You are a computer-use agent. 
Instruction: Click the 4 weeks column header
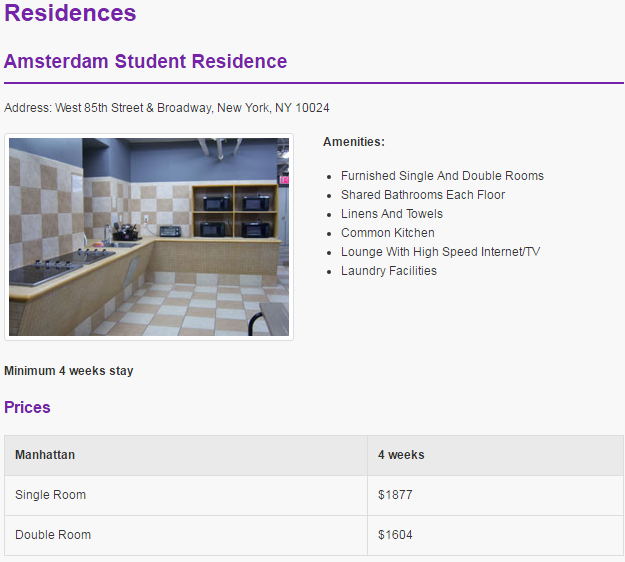tap(401, 455)
